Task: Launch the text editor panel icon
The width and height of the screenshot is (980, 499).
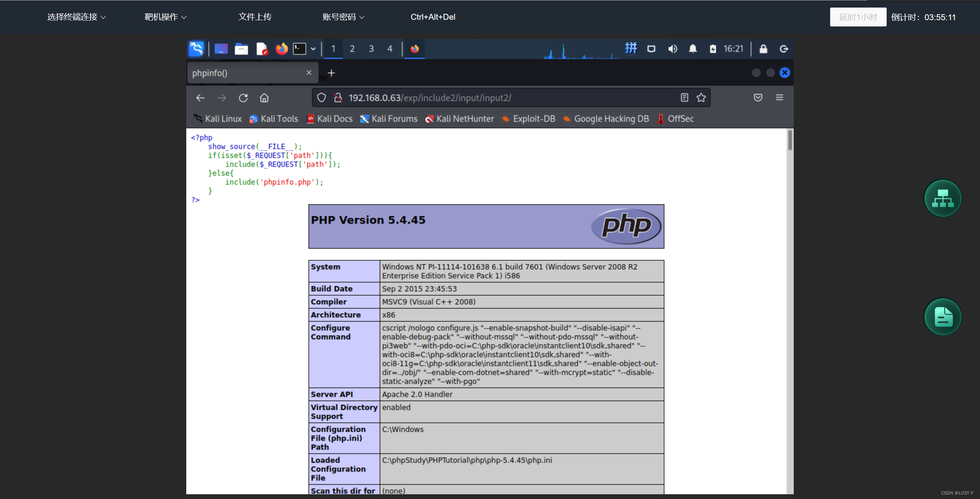Action: (262, 49)
